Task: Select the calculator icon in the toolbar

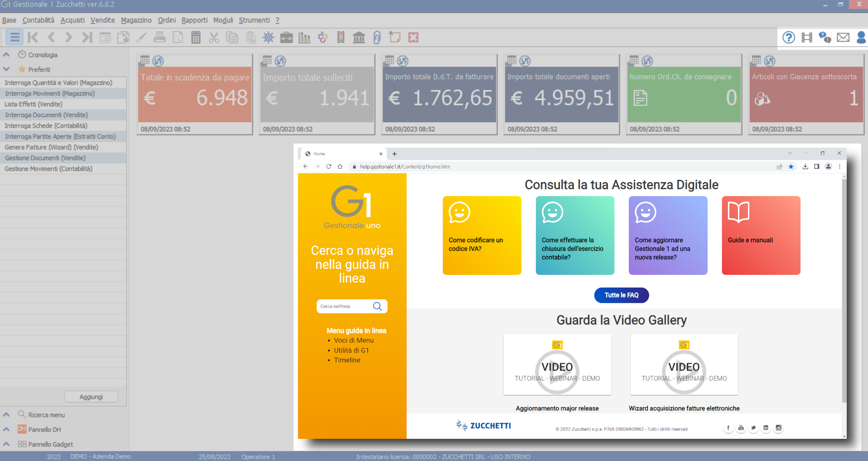Action: coord(196,37)
